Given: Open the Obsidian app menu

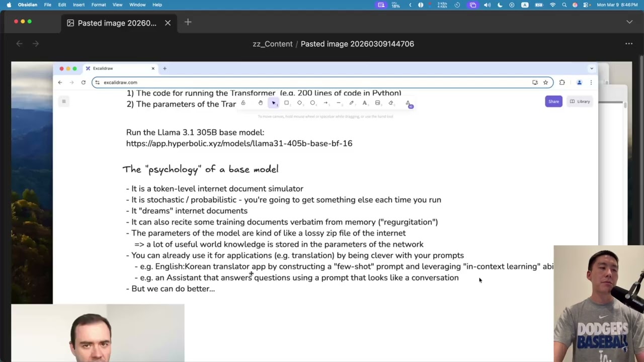Looking at the screenshot, I should 27,5.
